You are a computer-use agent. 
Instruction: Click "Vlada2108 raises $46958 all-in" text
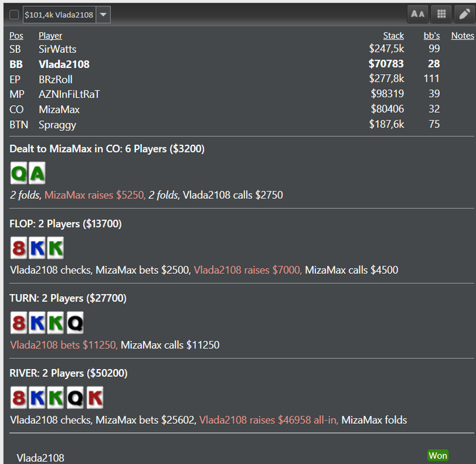pos(269,420)
